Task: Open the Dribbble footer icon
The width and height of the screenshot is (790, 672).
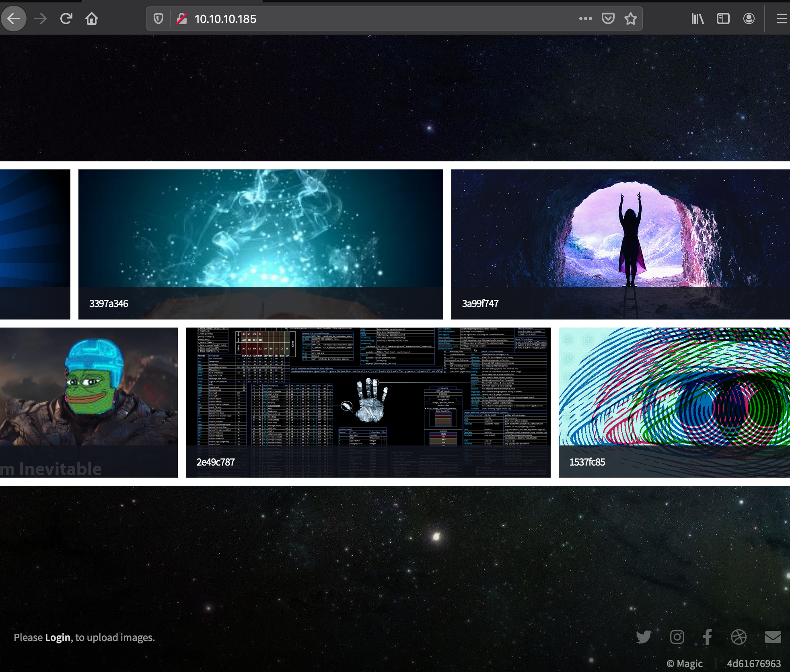Action: 739,637
